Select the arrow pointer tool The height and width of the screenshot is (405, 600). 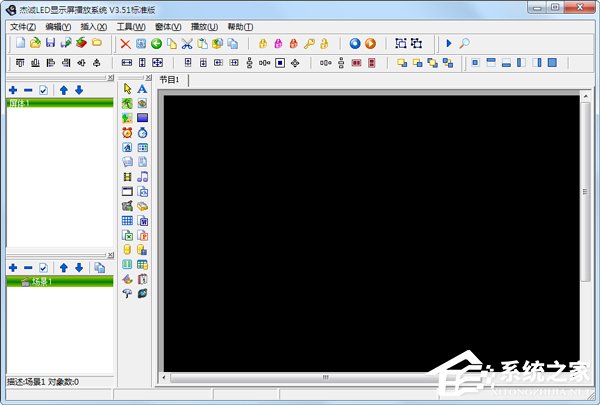pyautogui.click(x=127, y=89)
